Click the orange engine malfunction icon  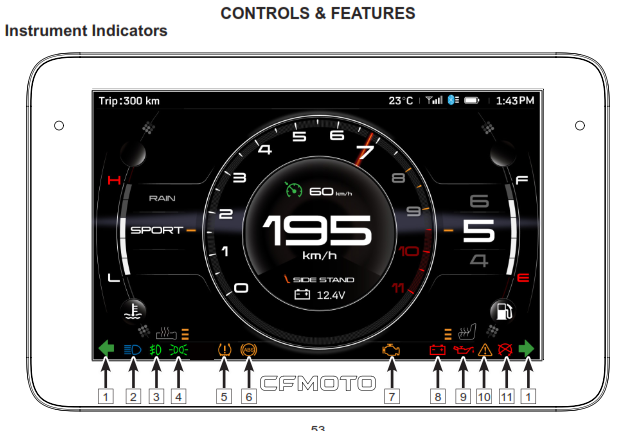[389, 350]
